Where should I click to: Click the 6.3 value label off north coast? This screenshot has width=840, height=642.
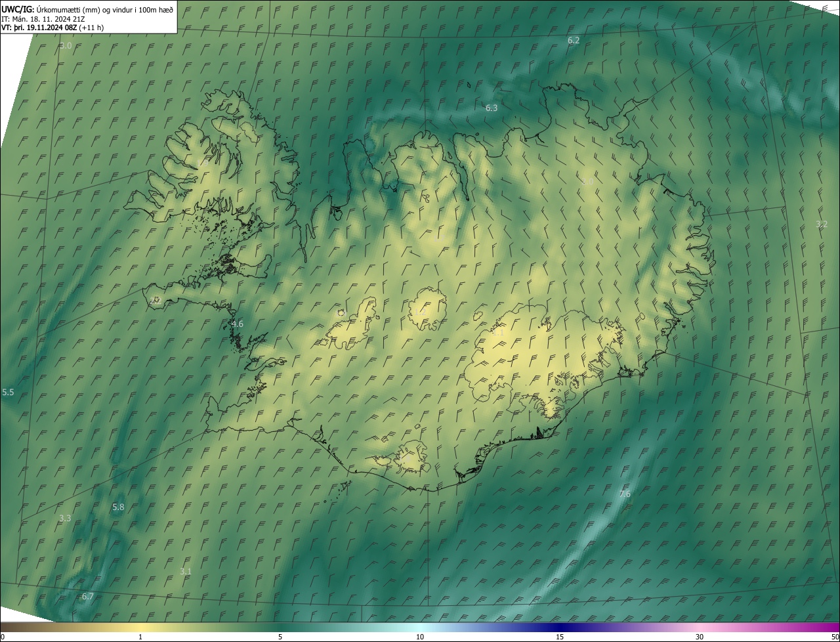(x=491, y=108)
